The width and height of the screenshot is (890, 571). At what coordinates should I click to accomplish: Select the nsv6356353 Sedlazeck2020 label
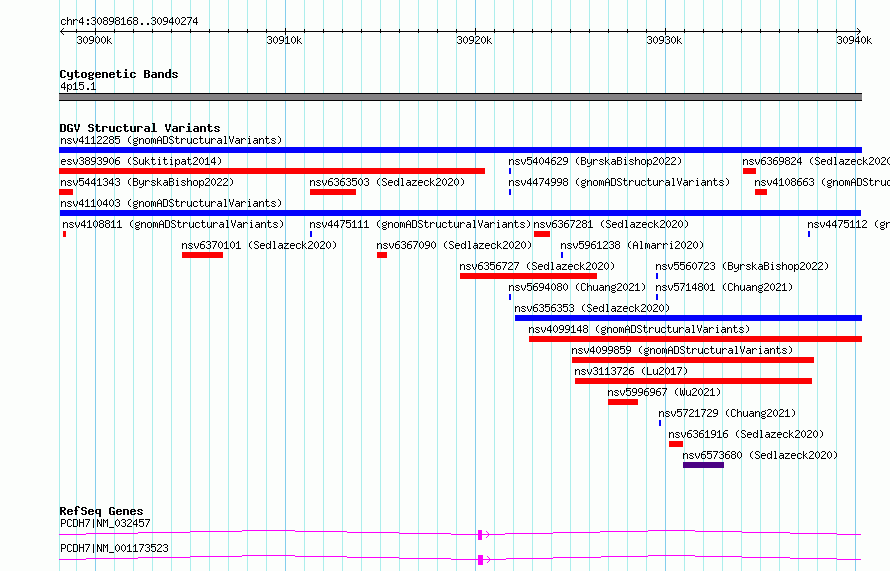pyautogui.click(x=592, y=308)
